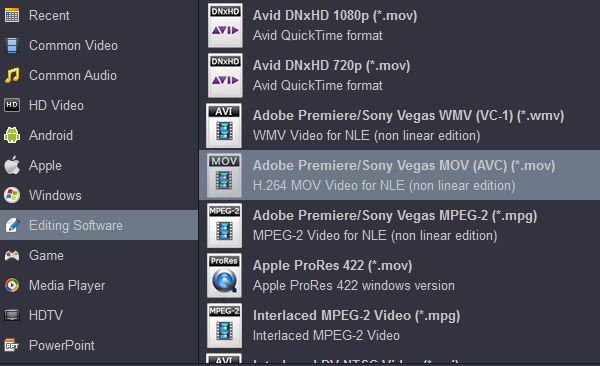
Task: Click the Media Player icon
Action: [x=12, y=285]
